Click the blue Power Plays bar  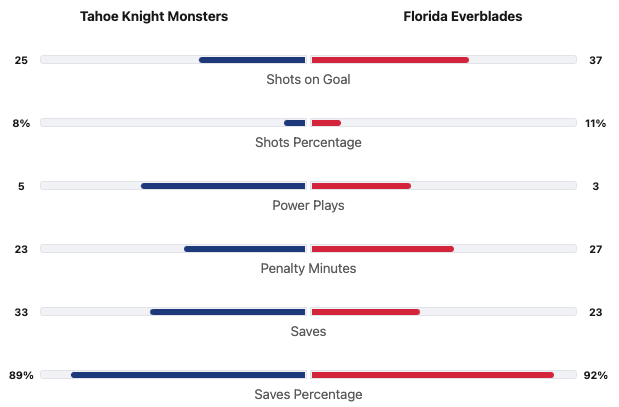(x=223, y=186)
